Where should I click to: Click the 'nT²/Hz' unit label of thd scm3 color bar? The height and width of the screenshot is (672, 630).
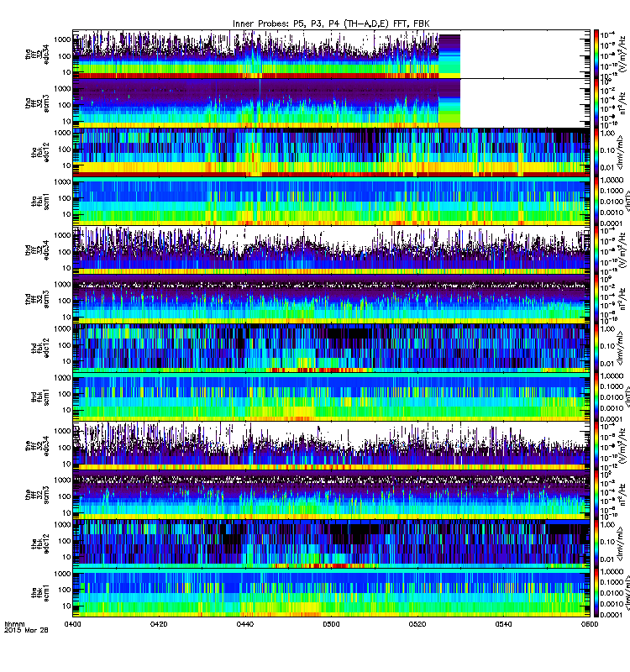622,299
